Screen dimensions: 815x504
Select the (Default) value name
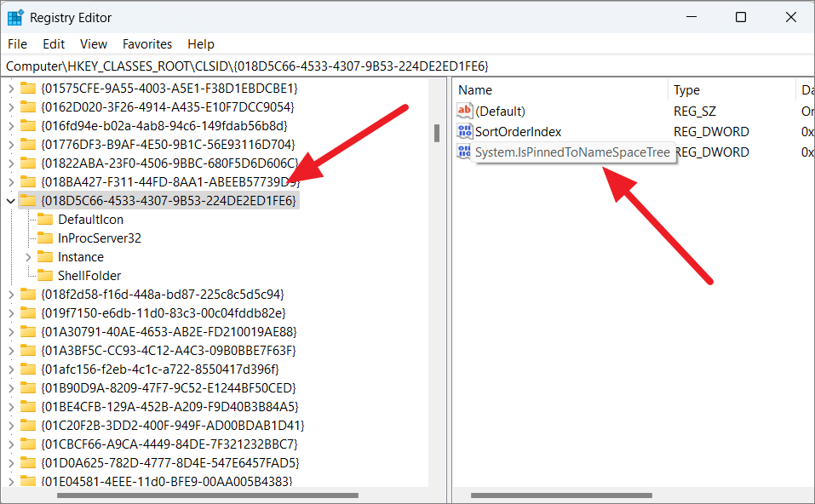pyautogui.click(x=500, y=112)
